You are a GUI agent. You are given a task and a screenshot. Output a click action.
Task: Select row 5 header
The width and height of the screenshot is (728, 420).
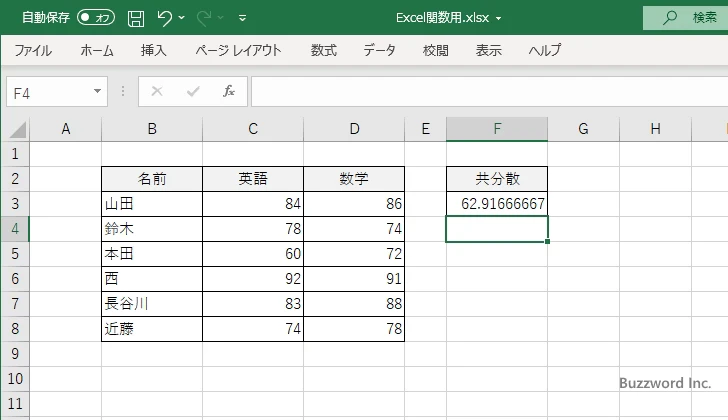(14, 254)
